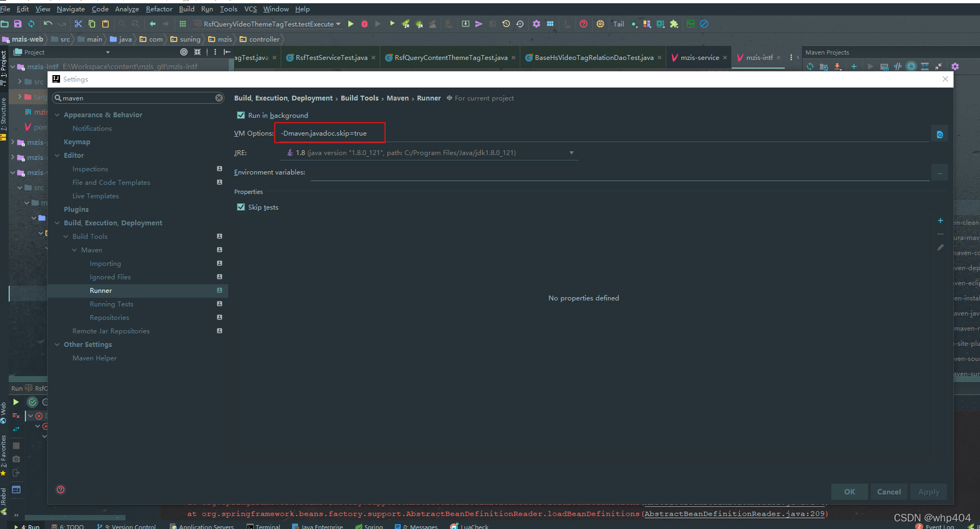Click the Tail toolbar item
This screenshot has width=980, height=529.
pos(619,24)
